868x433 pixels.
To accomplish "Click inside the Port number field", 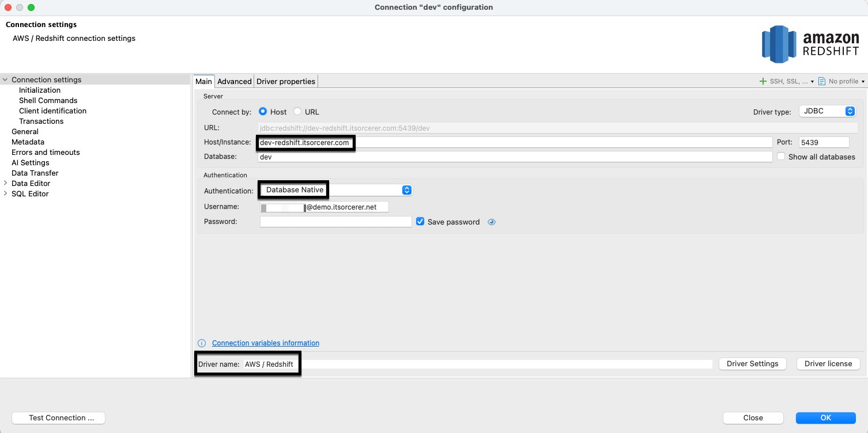I will pyautogui.click(x=823, y=142).
